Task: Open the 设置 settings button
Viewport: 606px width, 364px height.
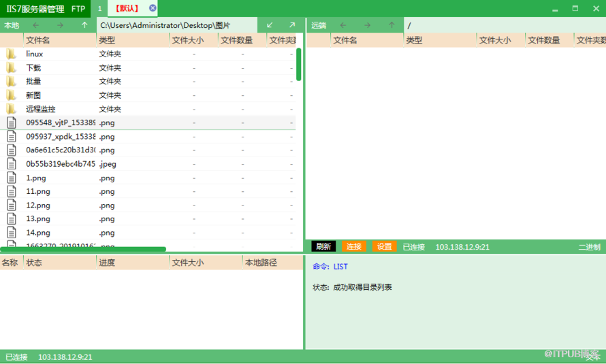Action: (x=385, y=246)
